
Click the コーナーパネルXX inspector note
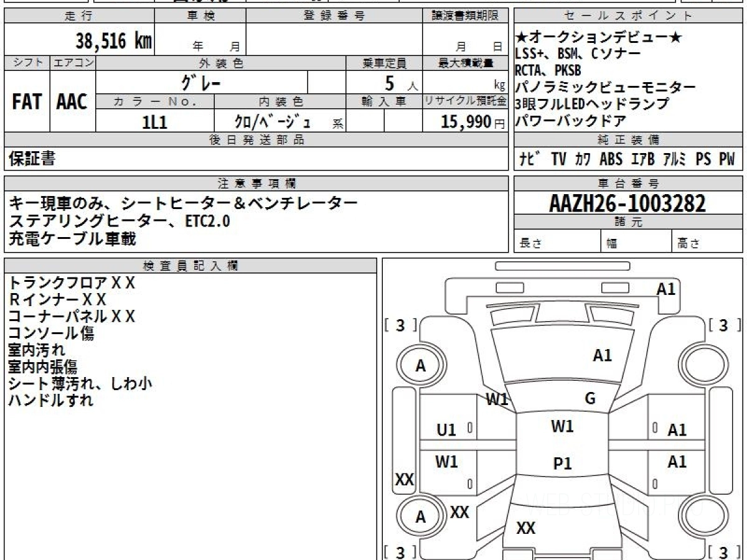click(72, 317)
